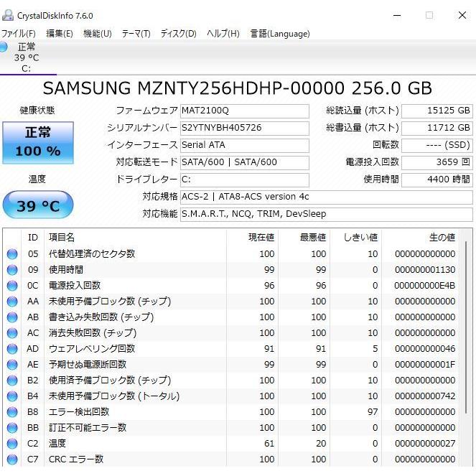476x476 pixels.
Task: Click the power on count value 3659 回
Action: pyautogui.click(x=437, y=162)
